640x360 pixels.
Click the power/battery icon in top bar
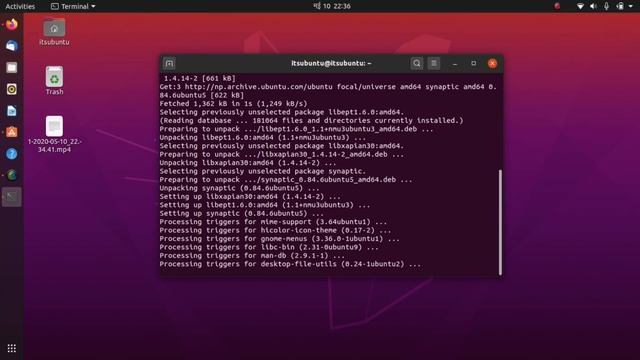coord(620,6)
